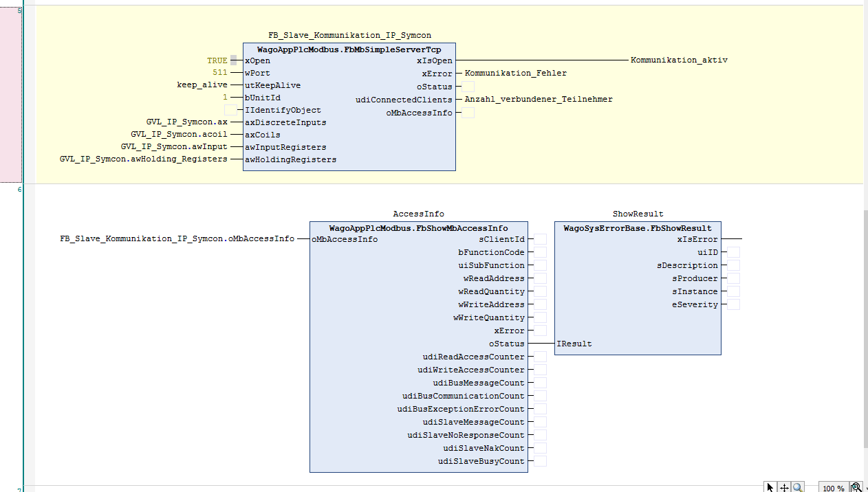This screenshot has height=492, width=868.
Task: Click the empty wReadQuantity output box
Action: [x=540, y=291]
